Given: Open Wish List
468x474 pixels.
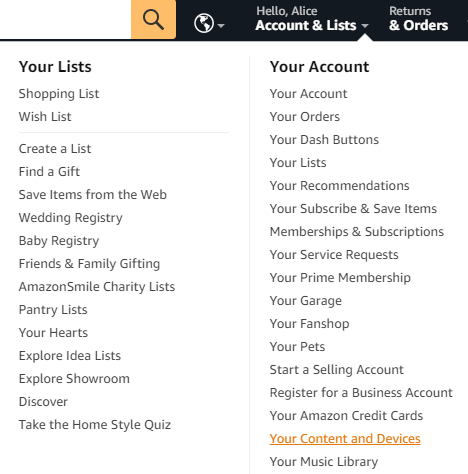Looking at the screenshot, I should coord(45,117).
